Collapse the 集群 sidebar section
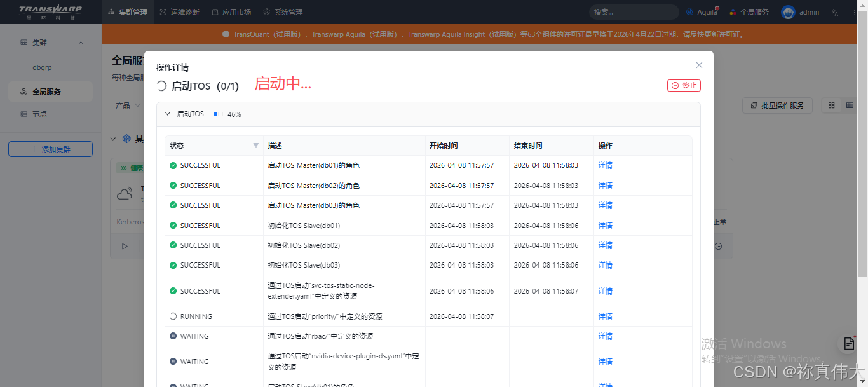The height and width of the screenshot is (387, 868). 81,43
